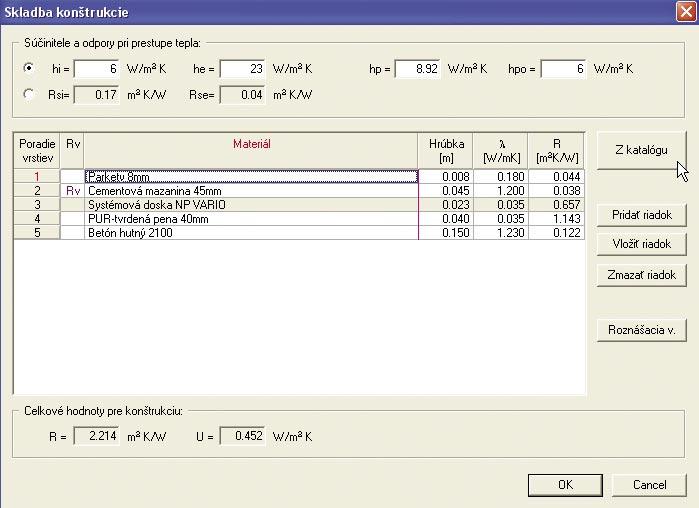The height and width of the screenshot is (508, 699).
Task: Click the Poradie vrstiev column header
Action: 37,151
